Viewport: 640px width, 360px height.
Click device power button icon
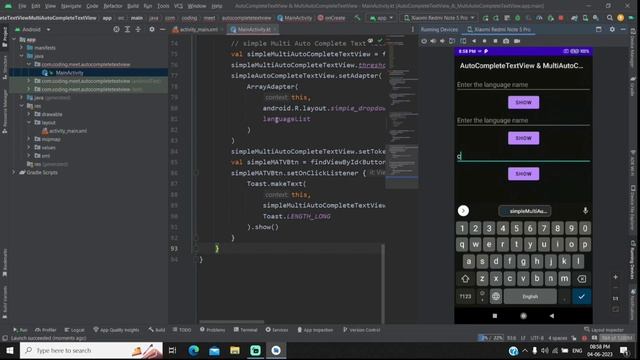(x=424, y=41)
